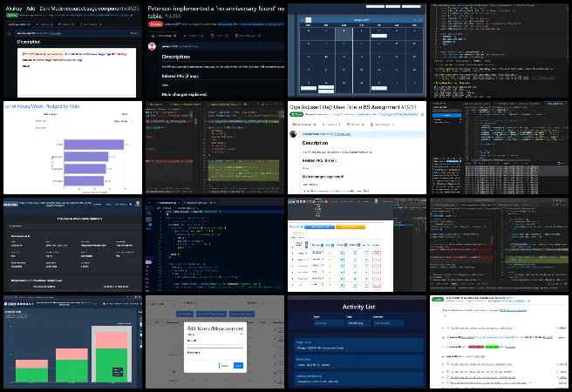Viewport: 572px width, 392px height.
Task: Click Cancel button in Edit Name/Measurement modal
Action: [224, 366]
